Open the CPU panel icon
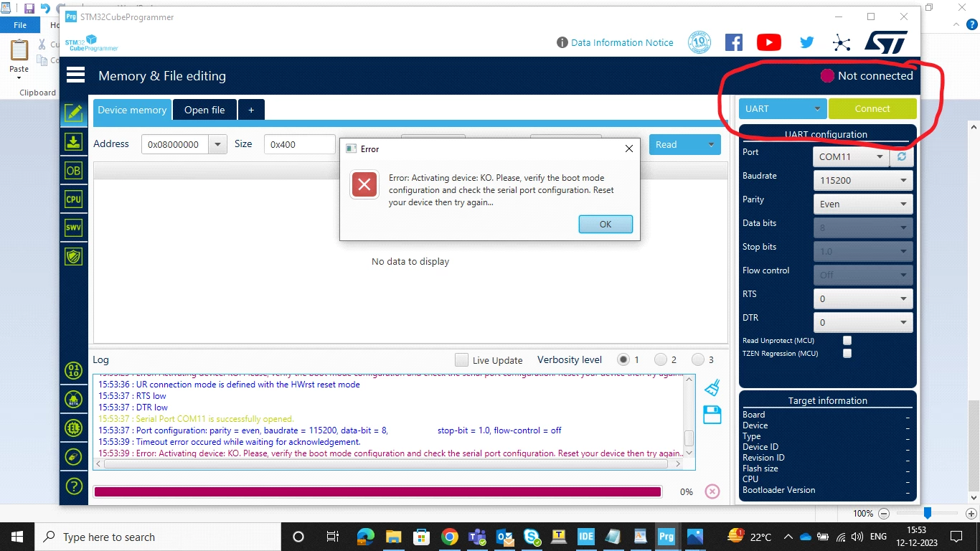The height and width of the screenshot is (551, 980). (73, 199)
